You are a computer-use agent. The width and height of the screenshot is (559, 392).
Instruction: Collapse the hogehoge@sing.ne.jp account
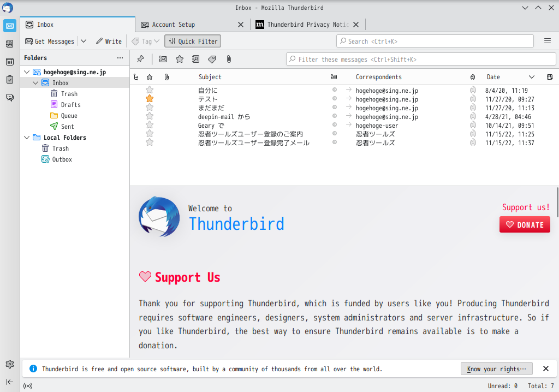point(27,72)
